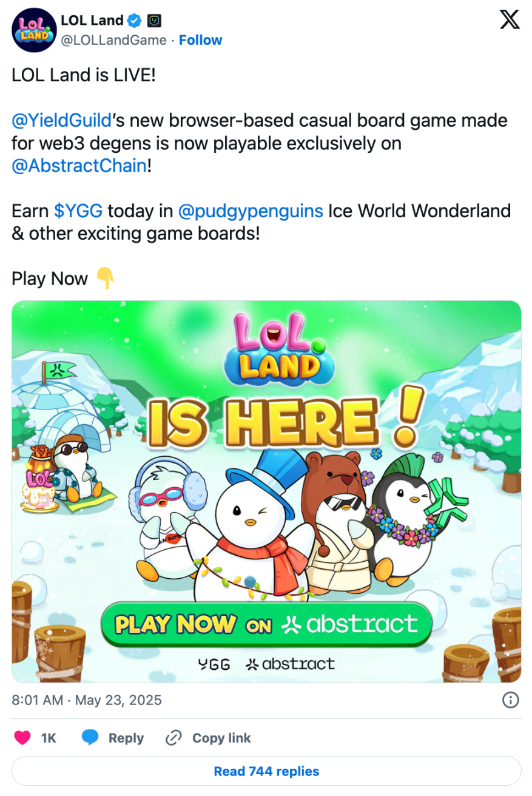Click the Copy link text
Viewport: 532px width, 796px height.
[x=221, y=738]
